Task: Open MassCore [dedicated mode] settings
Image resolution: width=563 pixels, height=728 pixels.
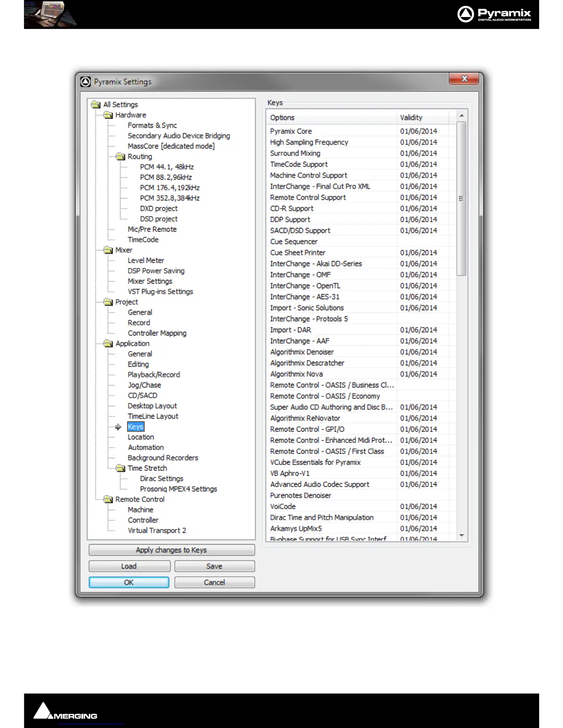Action: 171,146
